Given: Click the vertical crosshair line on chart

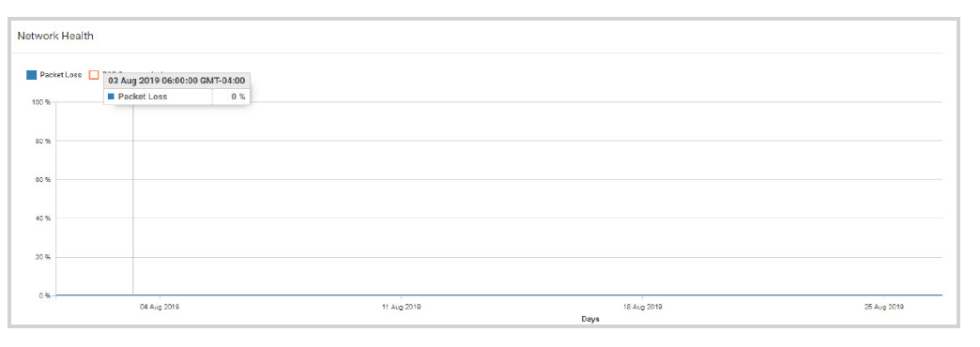Looking at the screenshot, I should click(x=132, y=200).
